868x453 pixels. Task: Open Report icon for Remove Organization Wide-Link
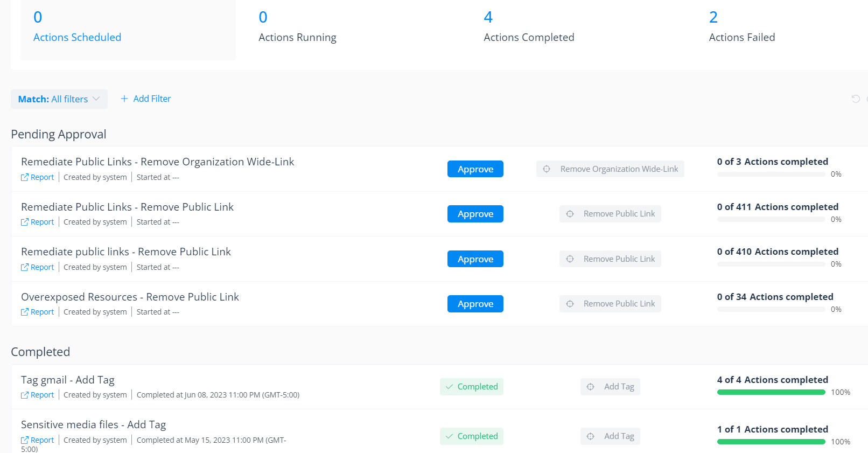tap(25, 177)
